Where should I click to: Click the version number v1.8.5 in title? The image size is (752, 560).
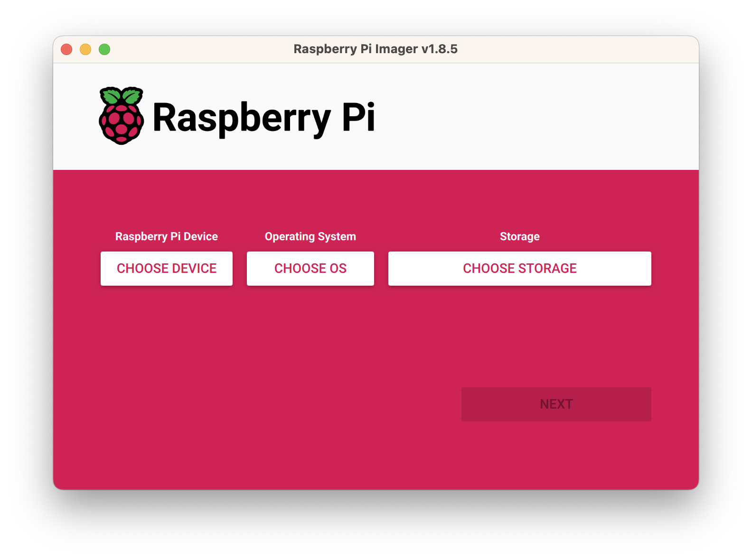[x=440, y=49]
